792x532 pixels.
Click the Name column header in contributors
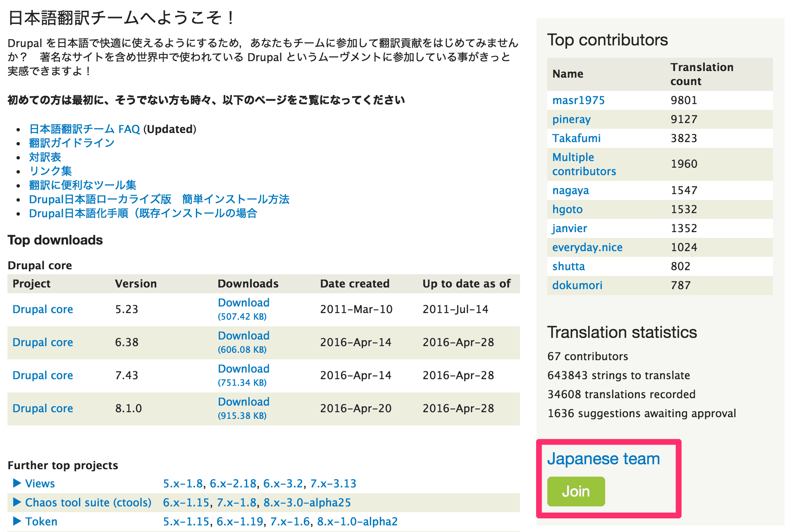568,74
